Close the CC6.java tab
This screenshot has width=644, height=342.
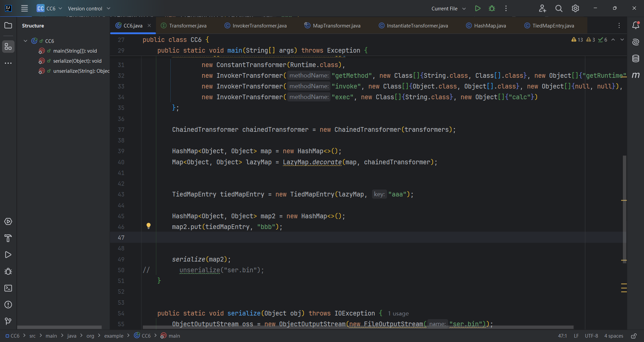(x=149, y=25)
